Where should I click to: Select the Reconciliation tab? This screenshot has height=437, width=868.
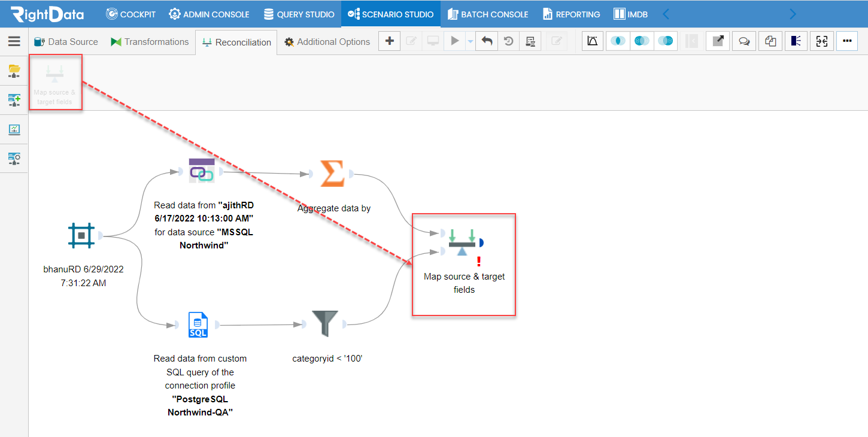click(236, 42)
